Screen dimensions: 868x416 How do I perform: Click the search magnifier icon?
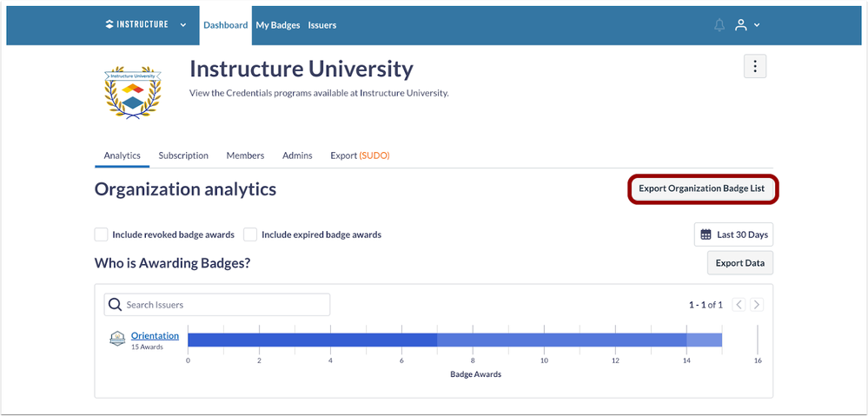point(116,305)
